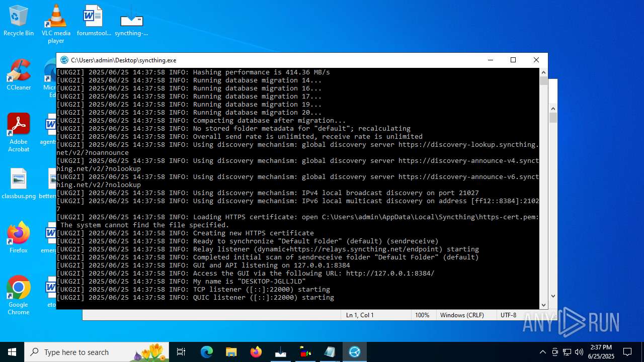Click the "Running database migration 14..." log line
This screenshot has height=362, width=644.
[x=189, y=80]
